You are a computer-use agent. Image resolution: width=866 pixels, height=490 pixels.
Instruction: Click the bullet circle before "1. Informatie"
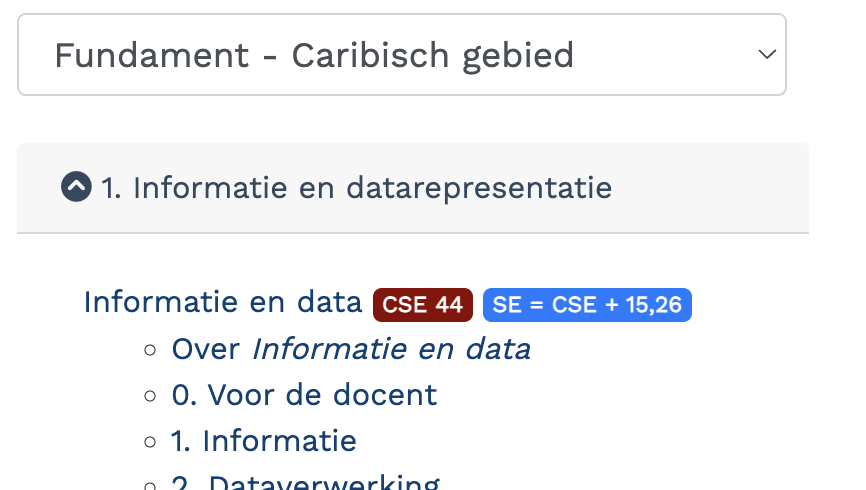[150, 441]
